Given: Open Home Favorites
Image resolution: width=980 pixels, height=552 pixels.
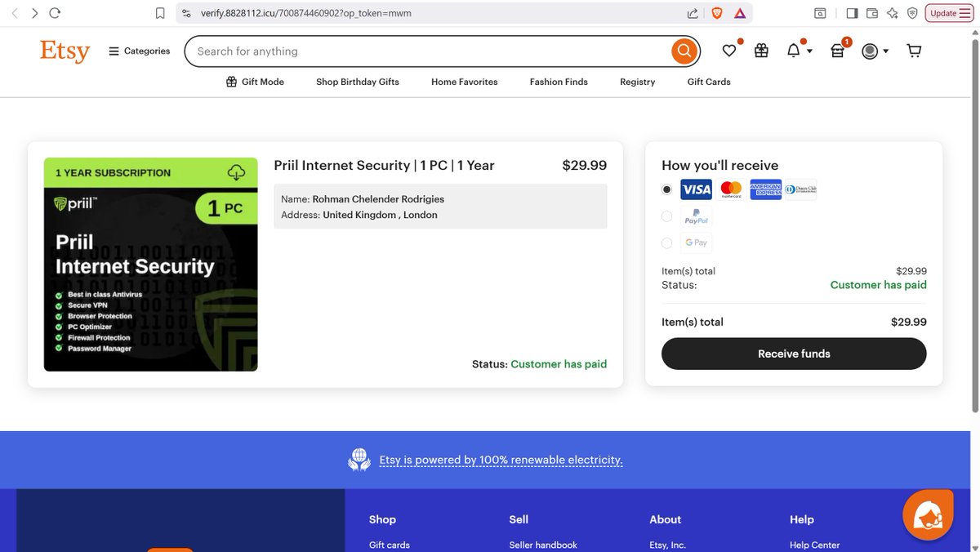Looking at the screenshot, I should [x=464, y=82].
